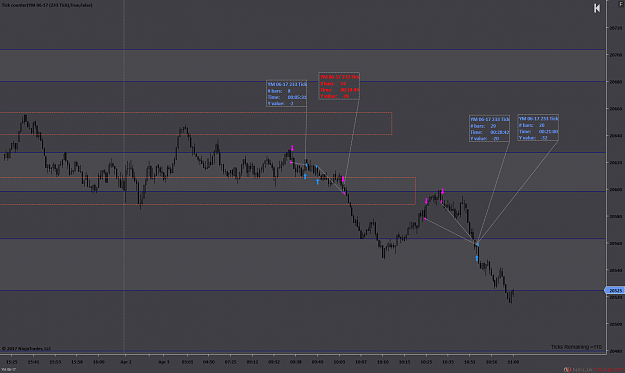Click the YM 06-17 chart tab at bottom left
Image resolution: width=625 pixels, height=373 pixels.
point(8,369)
